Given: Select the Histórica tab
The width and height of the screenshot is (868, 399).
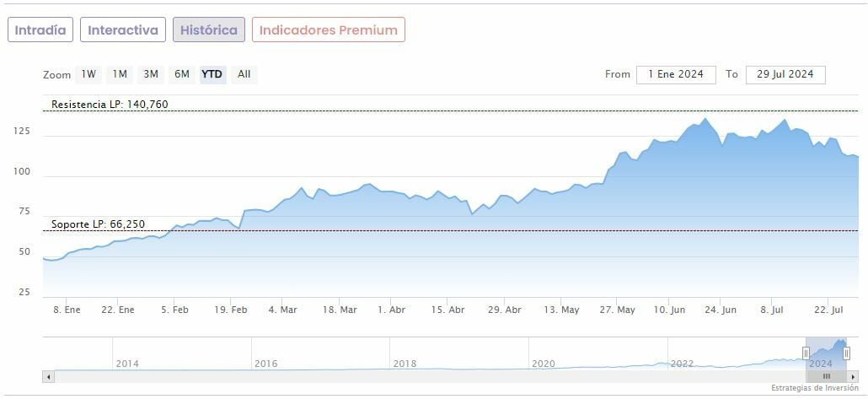Looking at the screenshot, I should (x=209, y=30).
